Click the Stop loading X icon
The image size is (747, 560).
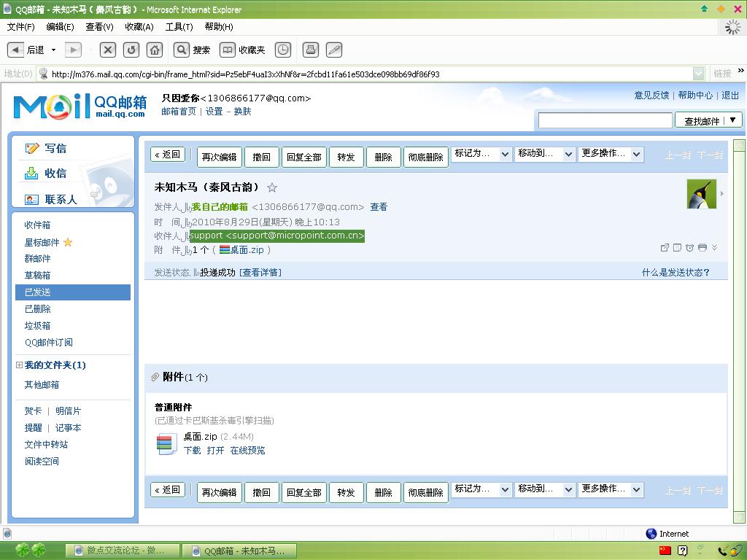[108, 50]
